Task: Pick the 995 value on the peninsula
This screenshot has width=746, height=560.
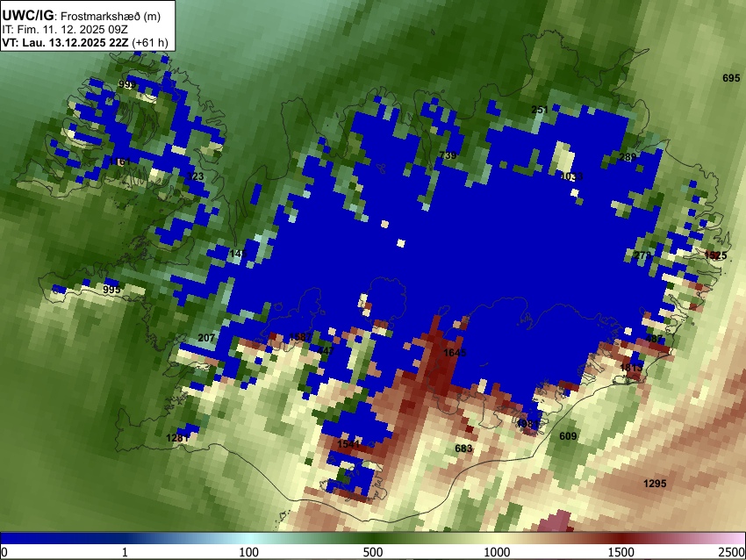Action: [x=111, y=290]
